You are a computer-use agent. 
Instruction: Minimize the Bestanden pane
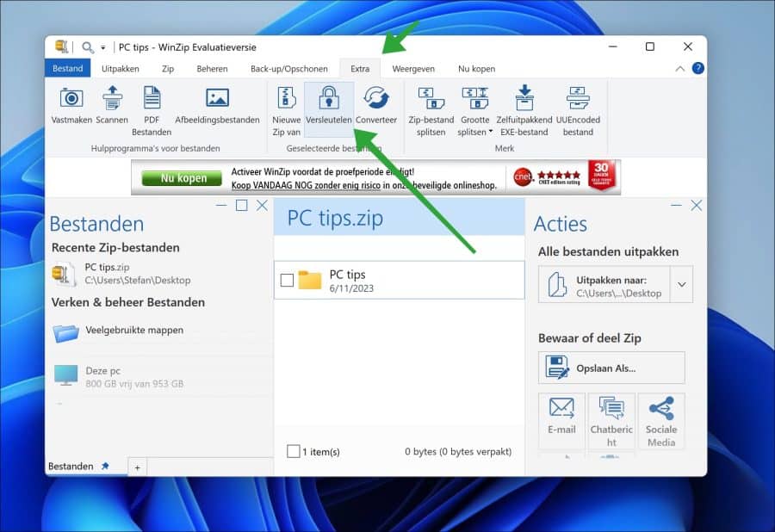pyautogui.click(x=221, y=205)
